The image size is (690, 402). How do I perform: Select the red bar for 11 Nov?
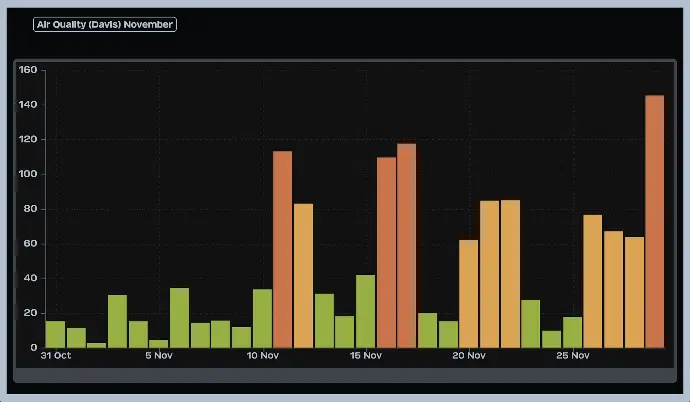click(283, 250)
